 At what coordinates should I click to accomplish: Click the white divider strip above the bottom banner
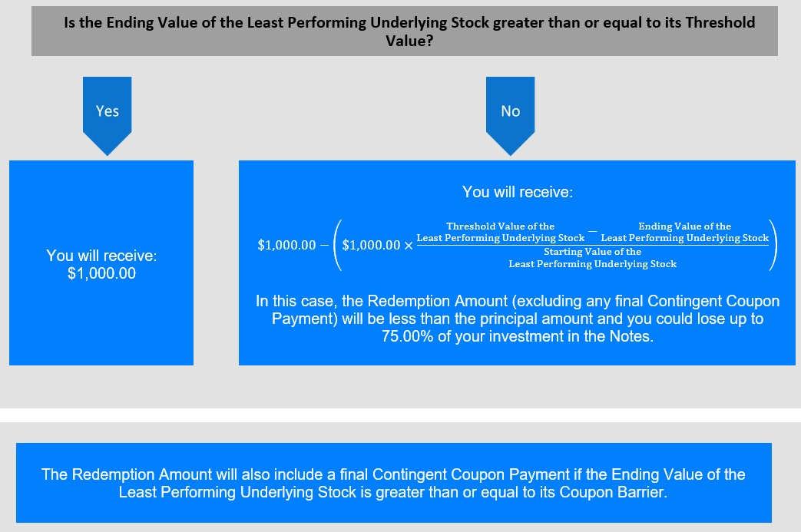point(401,415)
